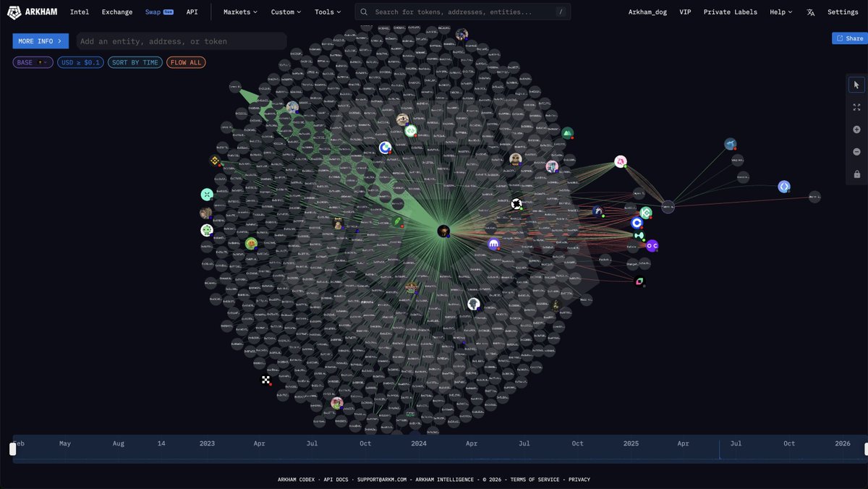The width and height of the screenshot is (868, 489).
Task: Open Private Labels
Action: 731,12
